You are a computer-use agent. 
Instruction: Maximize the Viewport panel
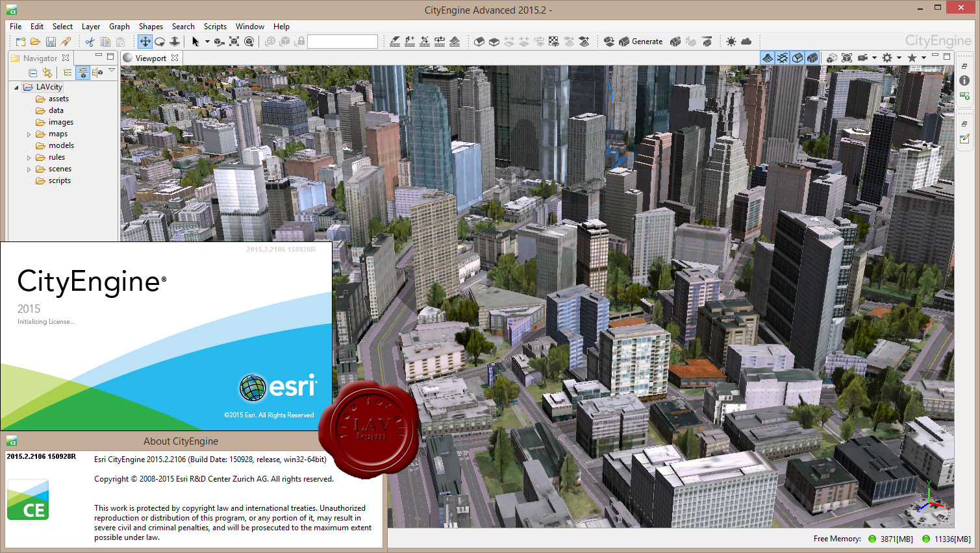(x=947, y=56)
